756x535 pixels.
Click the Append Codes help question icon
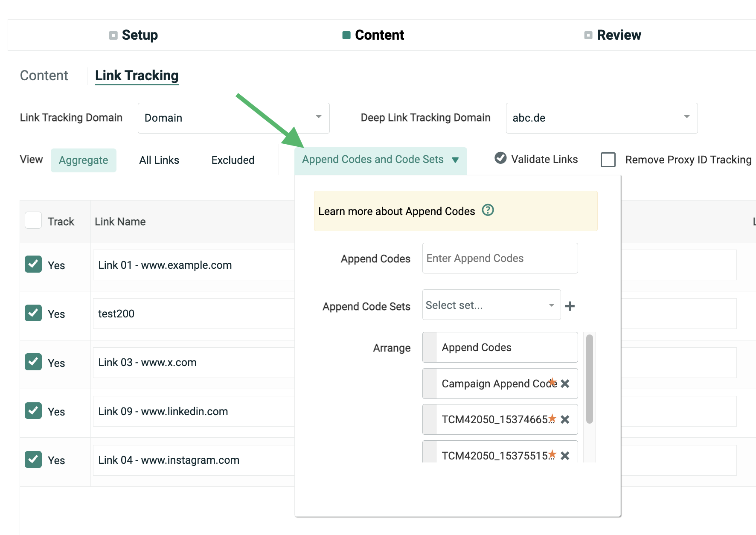point(488,210)
